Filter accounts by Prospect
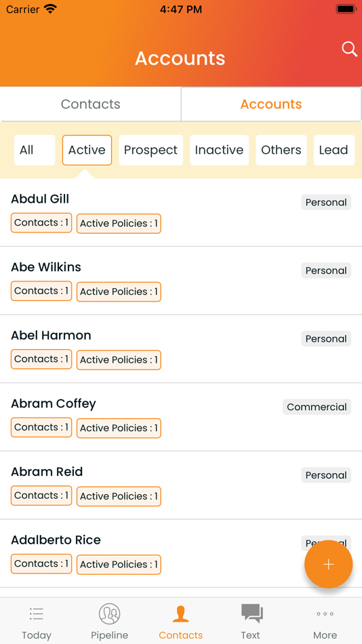Screen dimensions: 362x644 150,150
